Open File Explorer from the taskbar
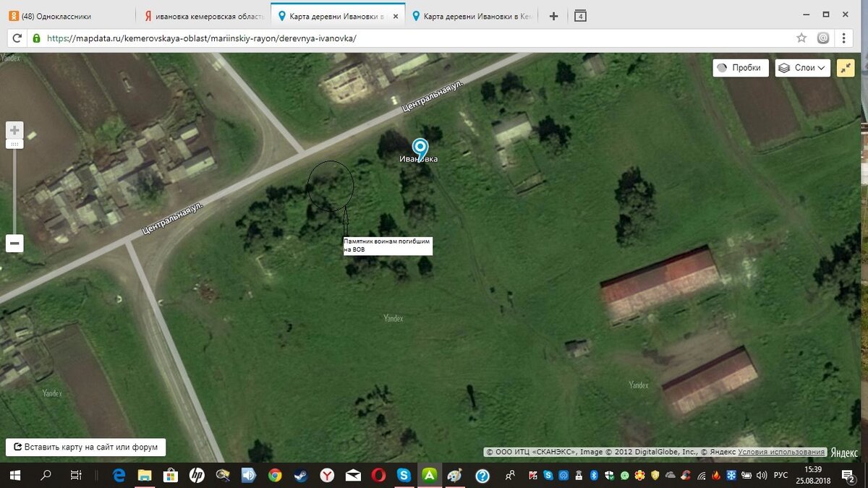Image resolution: width=868 pixels, height=488 pixels. tap(145, 475)
